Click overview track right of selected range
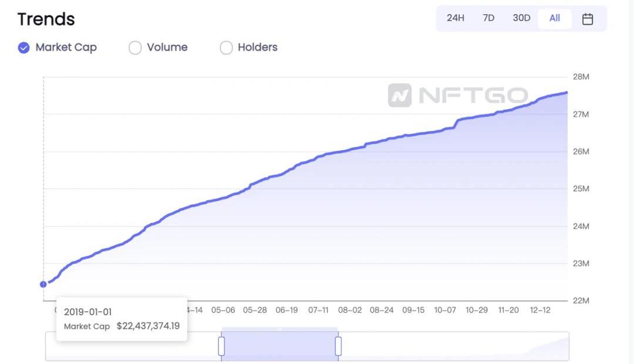This screenshot has width=634, height=364. coord(452,348)
